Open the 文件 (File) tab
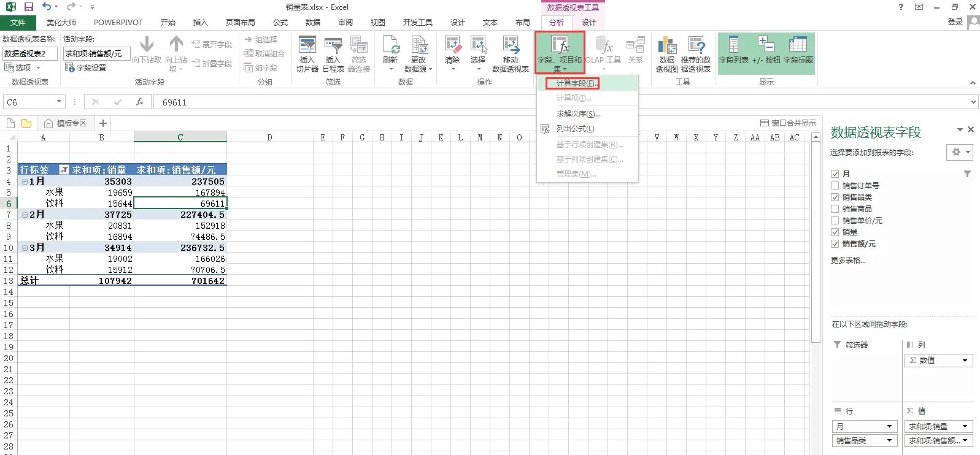 [x=18, y=23]
